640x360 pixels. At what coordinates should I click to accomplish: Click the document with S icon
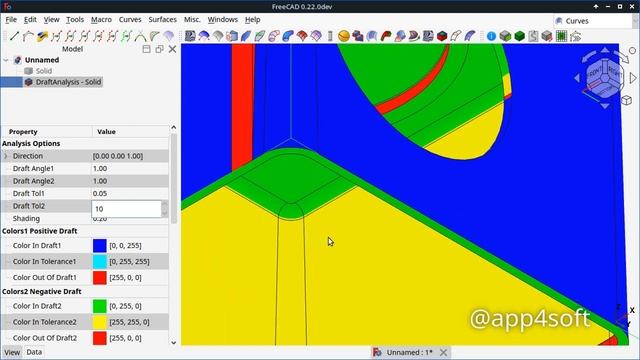(533, 36)
